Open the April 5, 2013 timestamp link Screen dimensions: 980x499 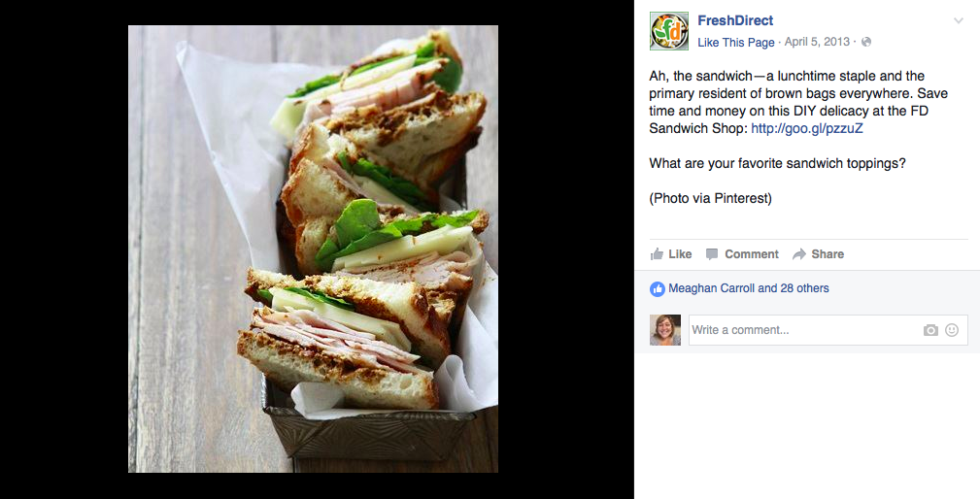tap(817, 42)
